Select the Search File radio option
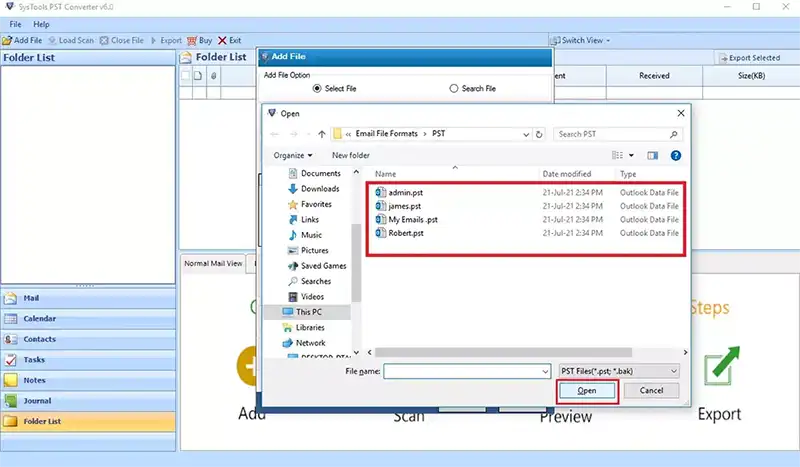 click(472, 88)
